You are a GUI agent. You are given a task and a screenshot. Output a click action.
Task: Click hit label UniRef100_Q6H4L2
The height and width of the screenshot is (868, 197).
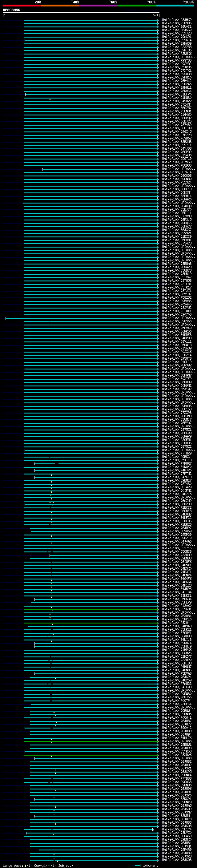(176, 81)
